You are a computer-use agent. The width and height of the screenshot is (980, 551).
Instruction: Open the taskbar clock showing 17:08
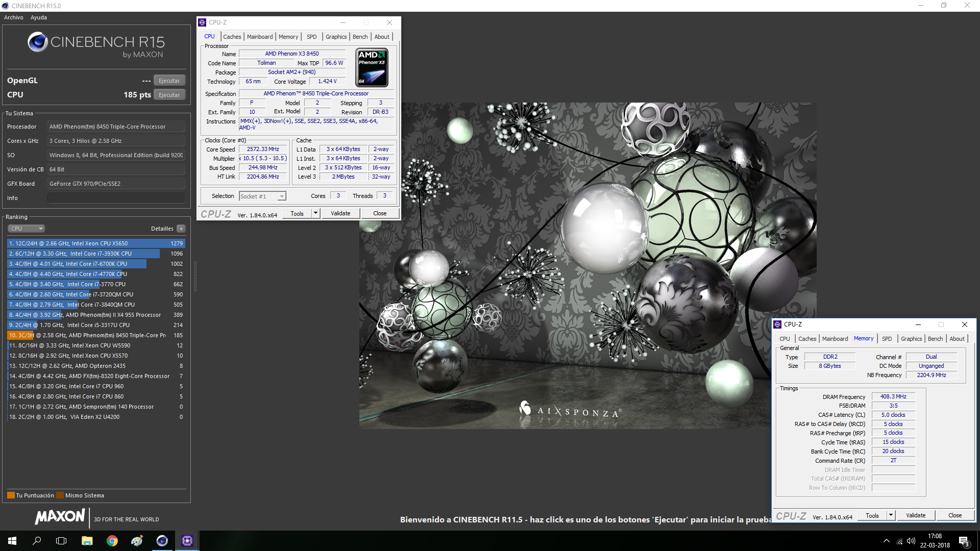coord(935,541)
